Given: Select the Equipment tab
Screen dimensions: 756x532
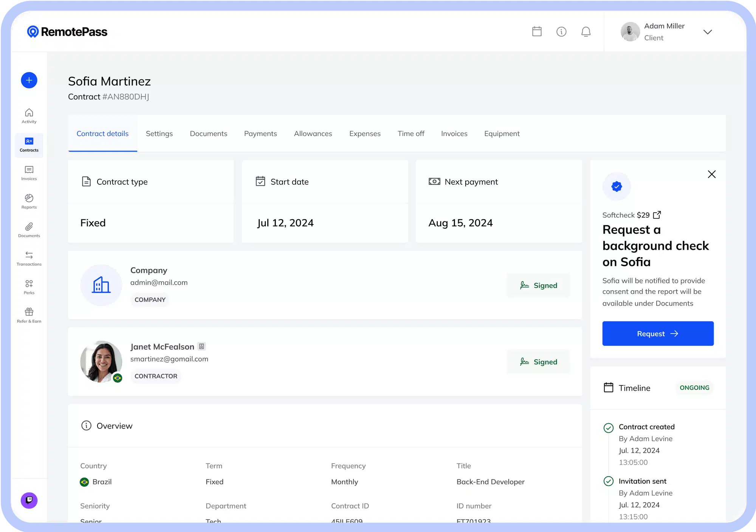Looking at the screenshot, I should [x=502, y=133].
